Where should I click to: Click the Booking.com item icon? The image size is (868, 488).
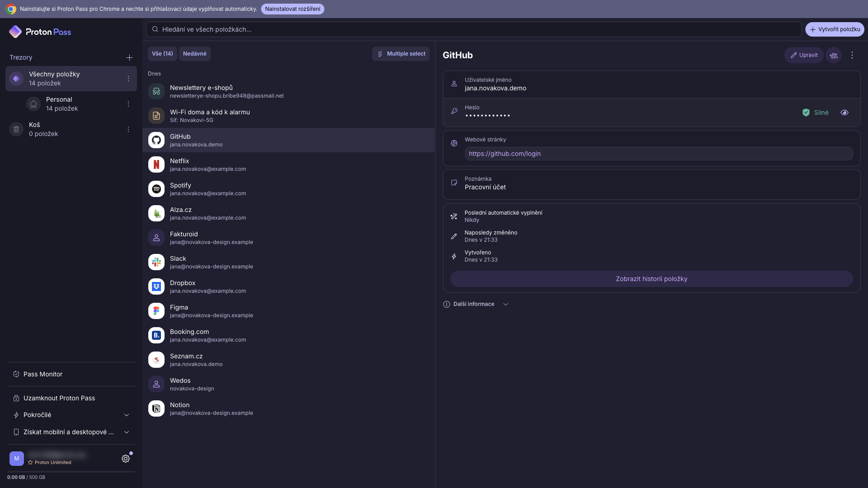click(x=156, y=335)
